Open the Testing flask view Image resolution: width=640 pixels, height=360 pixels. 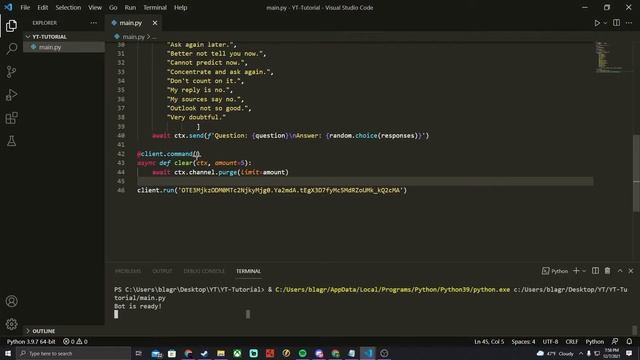[11, 141]
